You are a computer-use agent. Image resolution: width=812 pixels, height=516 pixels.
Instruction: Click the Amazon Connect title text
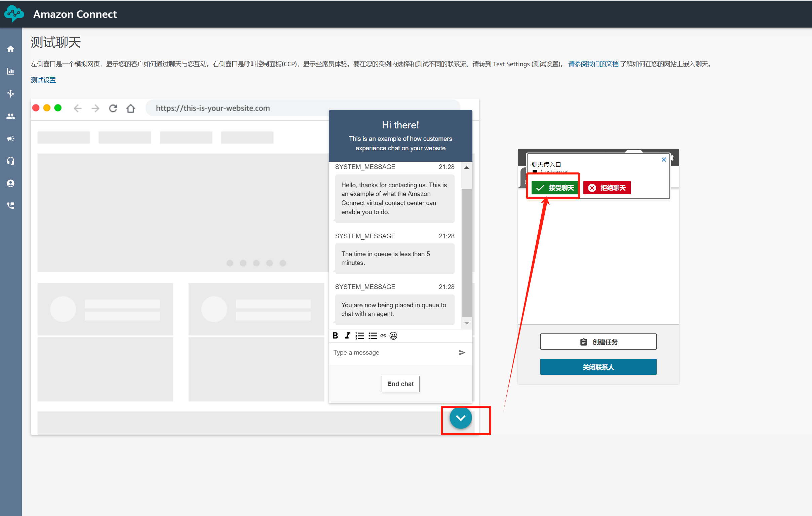coord(75,14)
